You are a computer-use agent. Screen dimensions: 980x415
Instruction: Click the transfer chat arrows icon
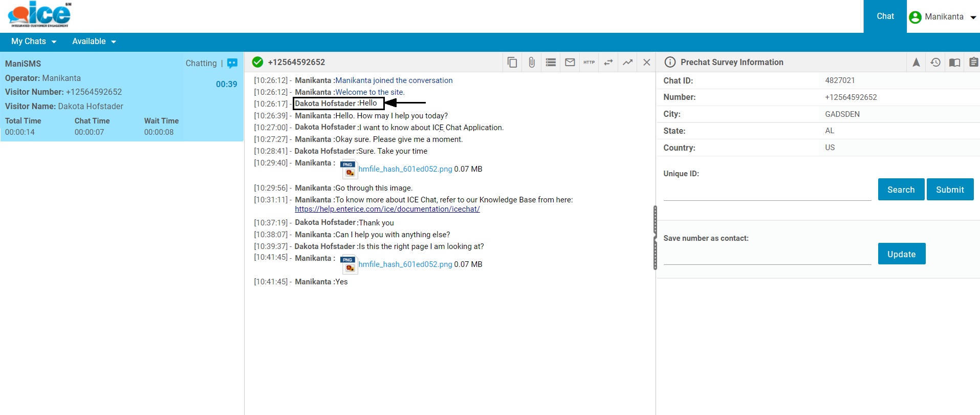point(608,63)
